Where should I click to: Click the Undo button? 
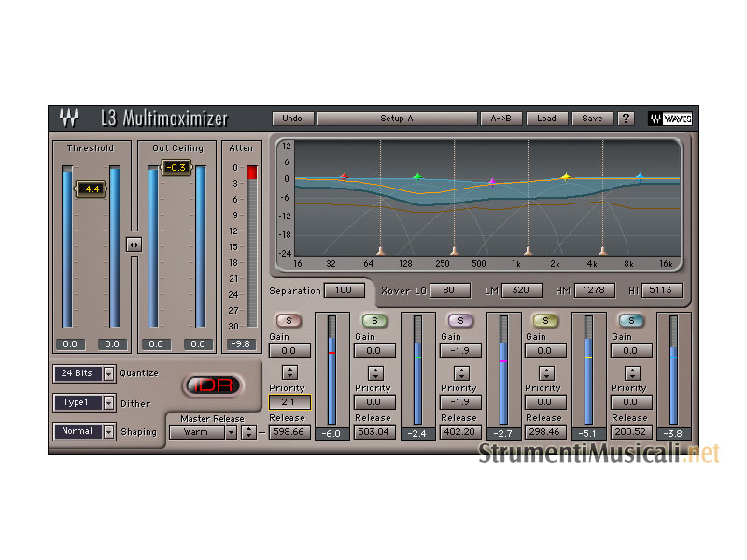pyautogui.click(x=292, y=119)
